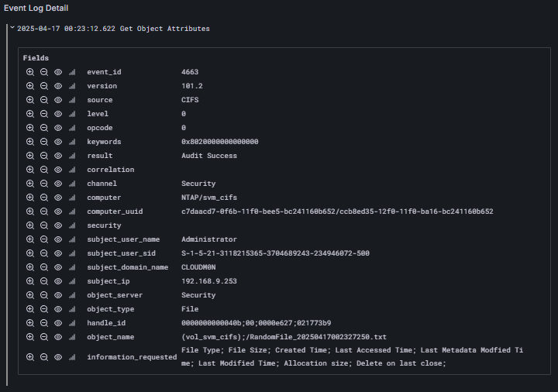Filter out value on handle_id row
Screen dimensions: 558x392
44,323
